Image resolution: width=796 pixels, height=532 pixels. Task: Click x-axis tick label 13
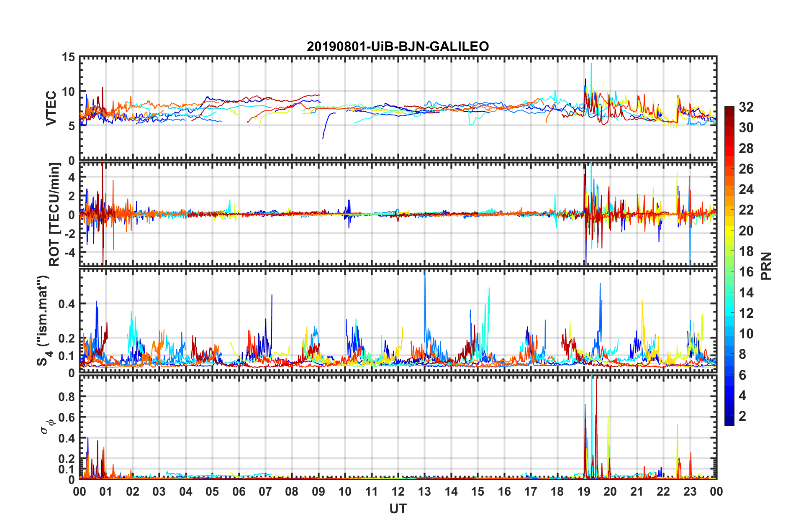pos(424,492)
